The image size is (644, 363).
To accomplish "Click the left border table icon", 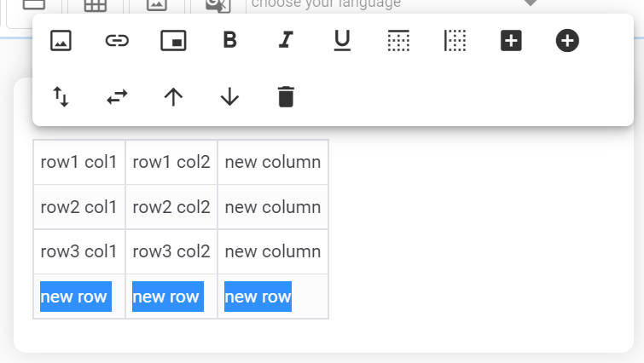I will tap(455, 40).
